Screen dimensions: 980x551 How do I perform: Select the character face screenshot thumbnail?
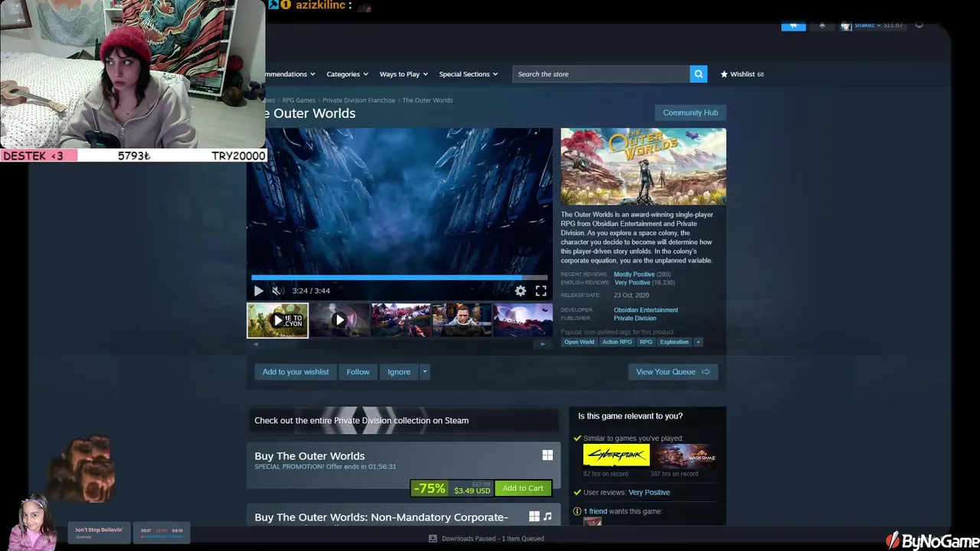[462, 320]
